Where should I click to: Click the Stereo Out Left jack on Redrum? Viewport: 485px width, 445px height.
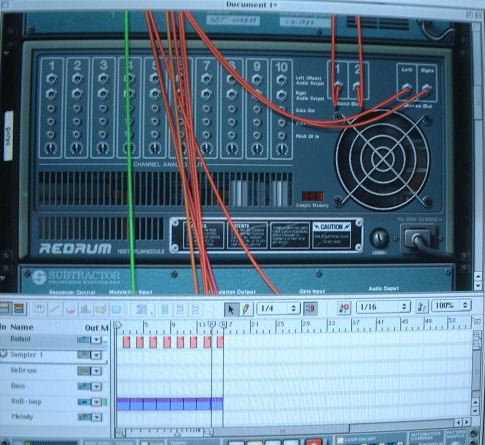pyautogui.click(x=406, y=88)
